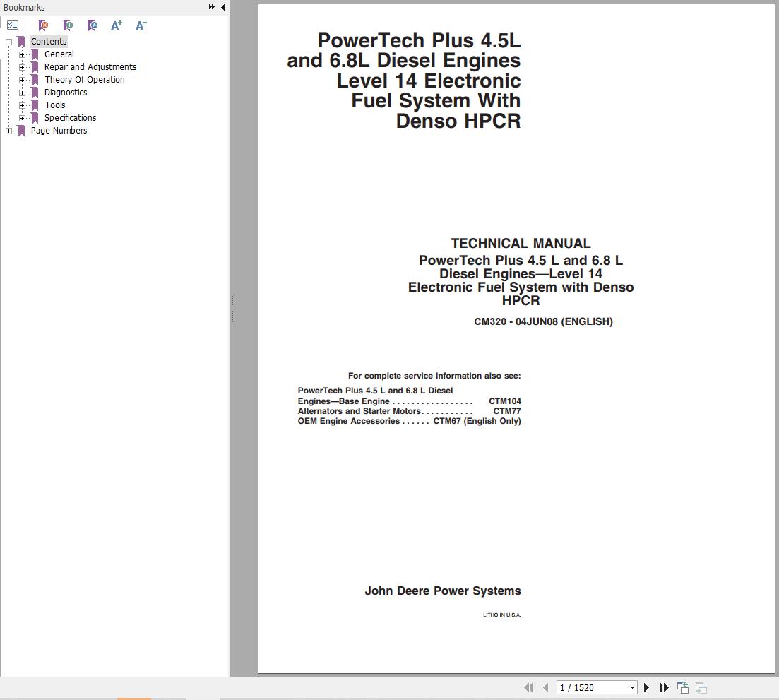Click the CTM67 (English Only) text

pyautogui.click(x=477, y=421)
